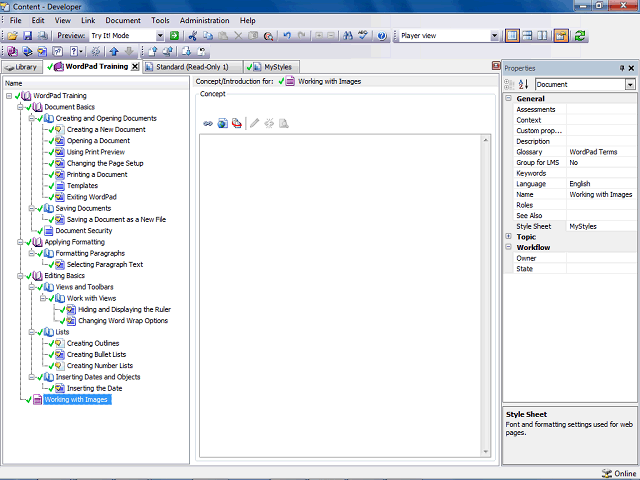The width and height of the screenshot is (640, 480).
Task: Open the Document menu
Action: 123,20
